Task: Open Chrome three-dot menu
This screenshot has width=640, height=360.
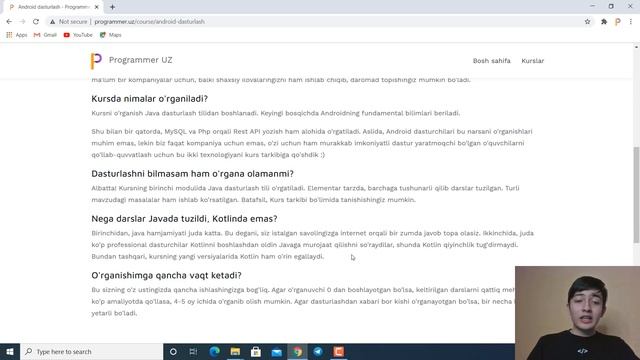Action: 631,22
